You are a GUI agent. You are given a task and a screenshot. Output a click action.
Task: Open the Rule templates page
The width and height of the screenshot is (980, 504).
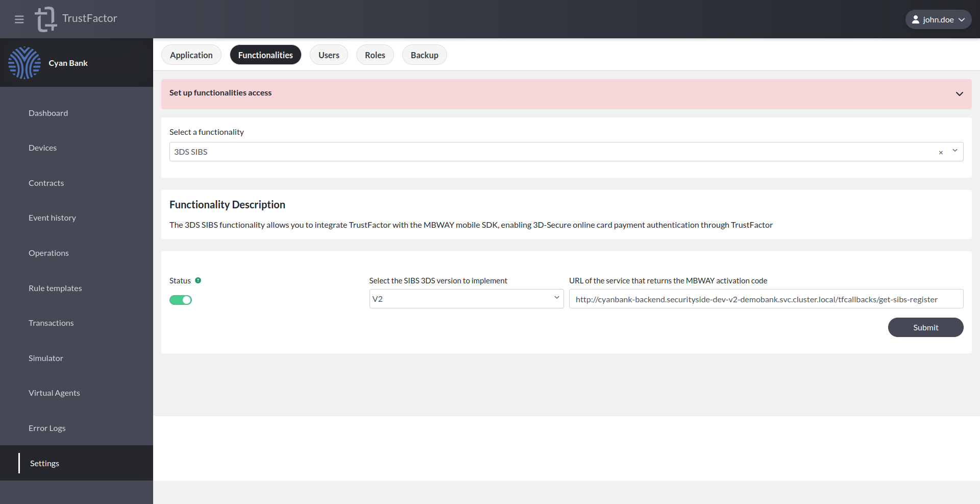[55, 288]
